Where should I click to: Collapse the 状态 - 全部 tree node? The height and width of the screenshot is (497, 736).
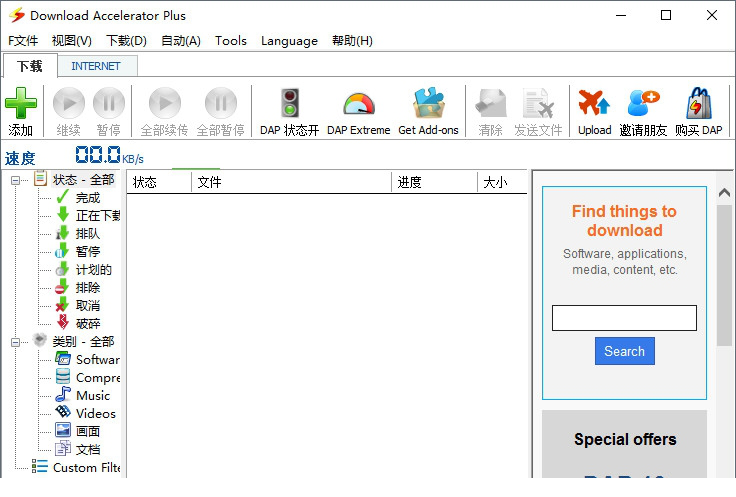click(x=15, y=180)
